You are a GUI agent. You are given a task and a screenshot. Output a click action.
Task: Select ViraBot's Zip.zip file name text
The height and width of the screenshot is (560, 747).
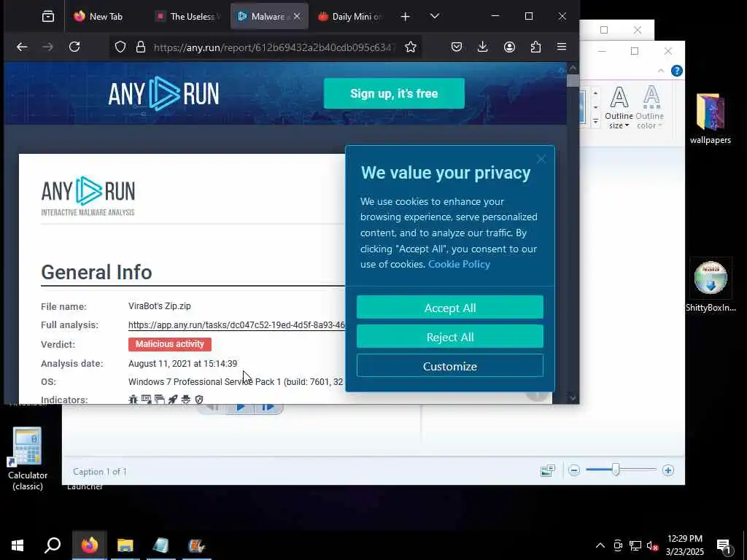click(160, 306)
